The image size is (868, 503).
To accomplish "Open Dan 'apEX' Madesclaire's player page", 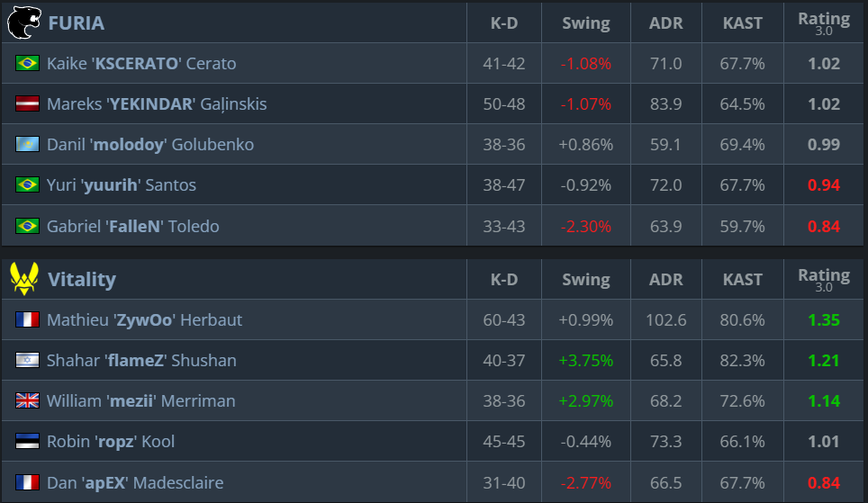I will coord(134,482).
